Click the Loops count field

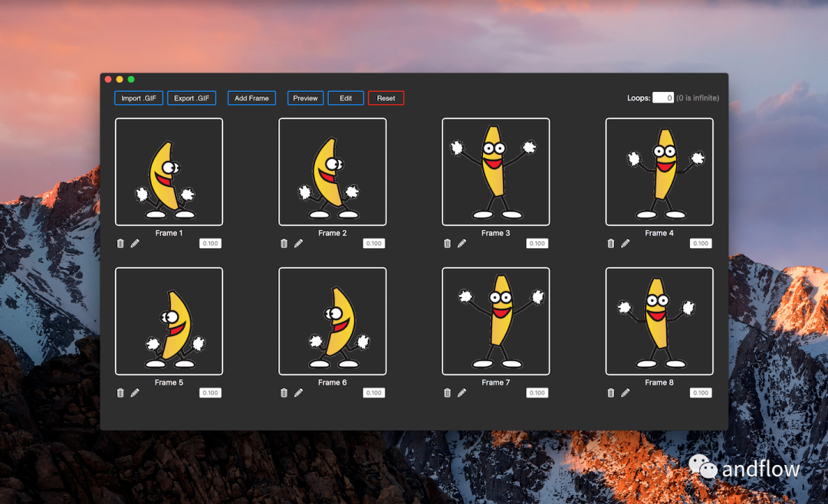pos(662,97)
